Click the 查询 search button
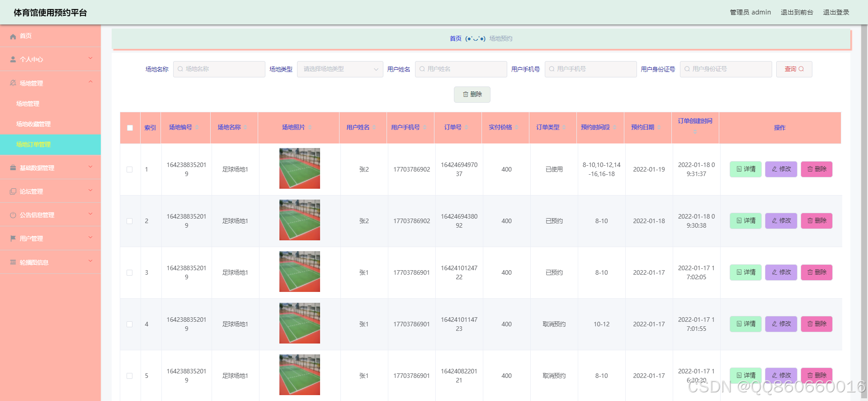Viewport: 868px width, 401px height. [x=794, y=69]
